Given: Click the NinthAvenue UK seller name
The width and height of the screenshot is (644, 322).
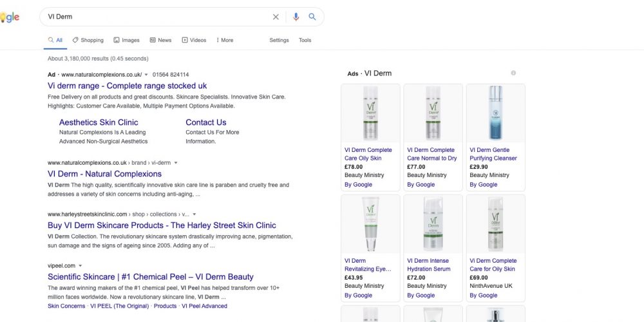Looking at the screenshot, I should [x=491, y=286].
